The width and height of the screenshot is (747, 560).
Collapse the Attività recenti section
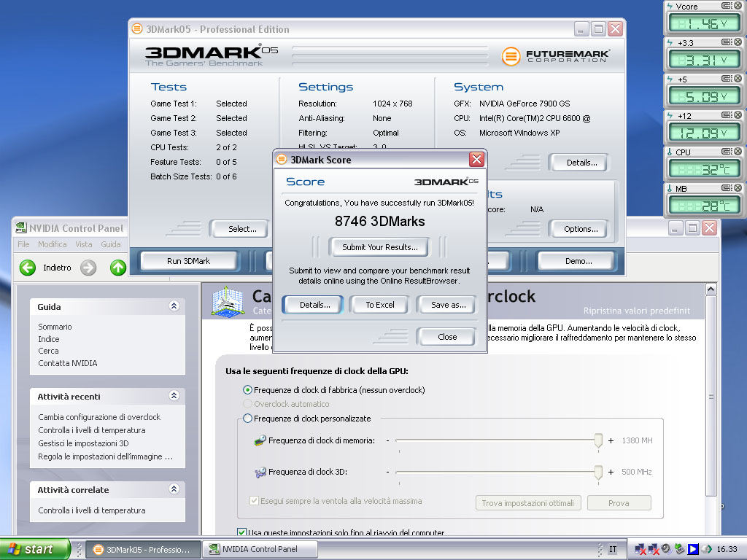(174, 396)
